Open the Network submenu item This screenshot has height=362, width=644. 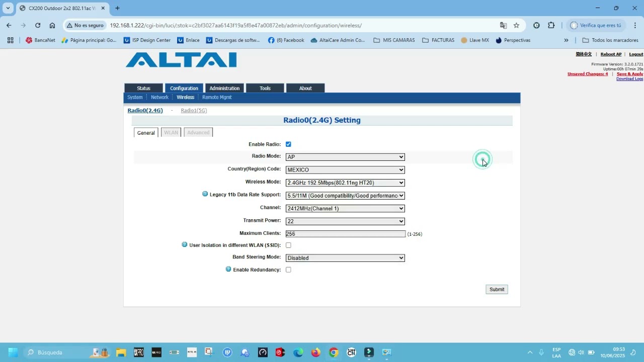159,98
